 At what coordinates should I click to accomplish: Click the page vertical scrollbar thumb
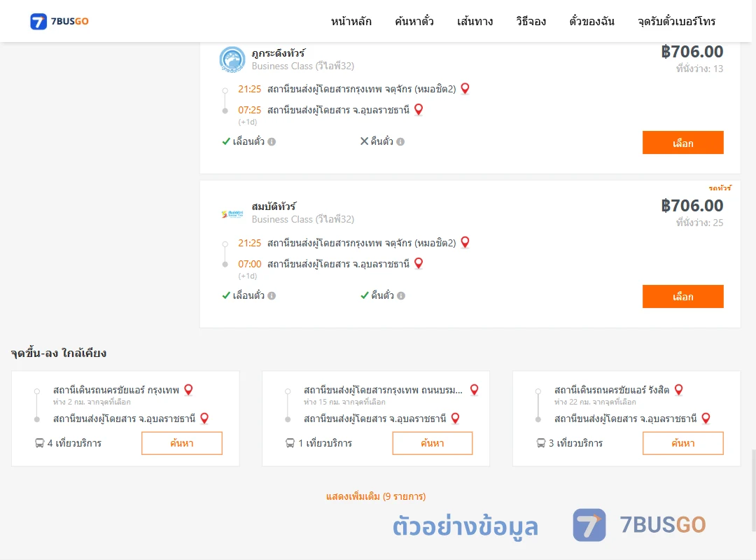(754, 489)
